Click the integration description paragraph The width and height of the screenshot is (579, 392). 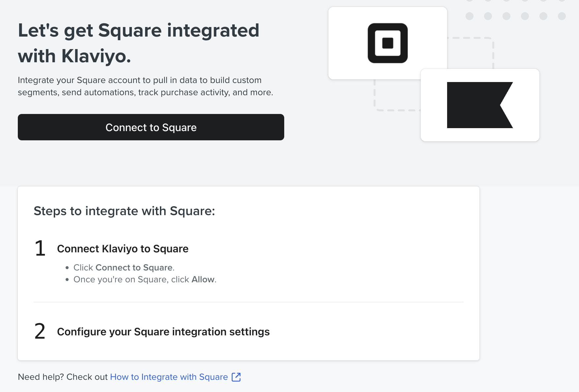coord(145,86)
